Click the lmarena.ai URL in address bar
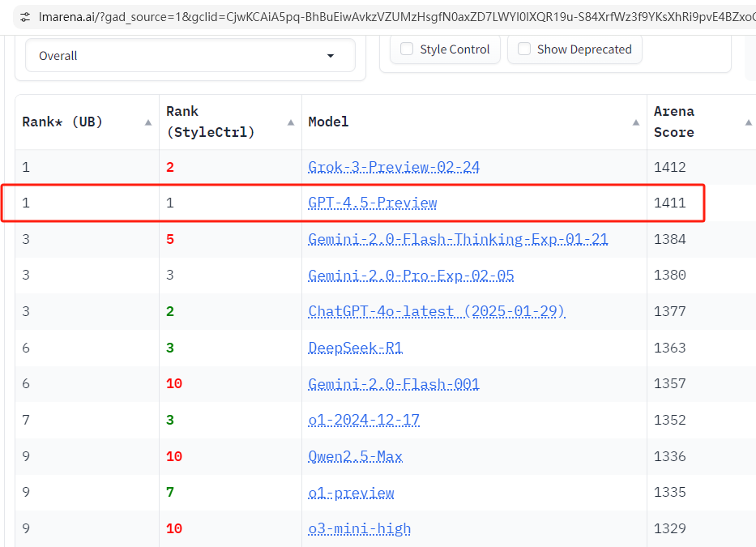756x547 pixels. coord(396,17)
